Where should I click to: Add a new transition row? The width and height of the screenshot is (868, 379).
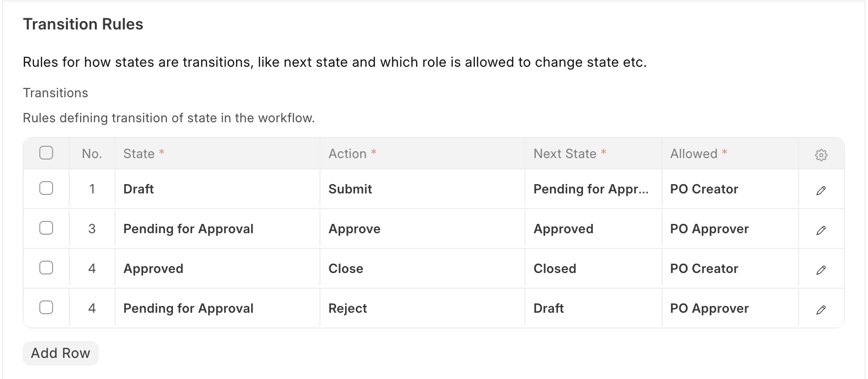pos(60,353)
